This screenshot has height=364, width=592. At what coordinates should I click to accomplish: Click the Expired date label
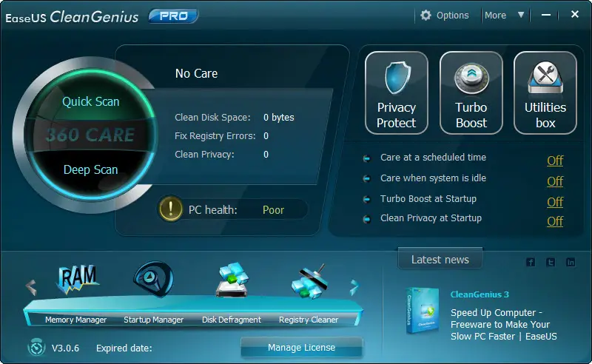click(124, 348)
